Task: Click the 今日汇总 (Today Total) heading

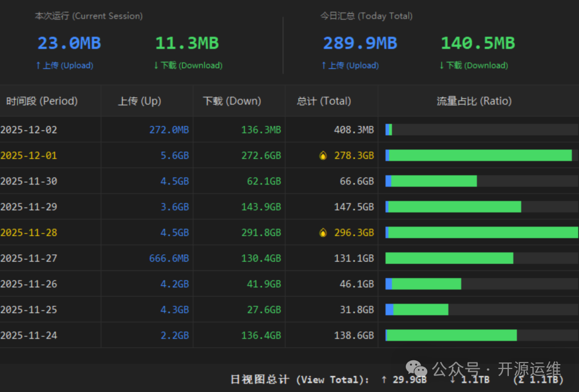Action: tap(366, 16)
